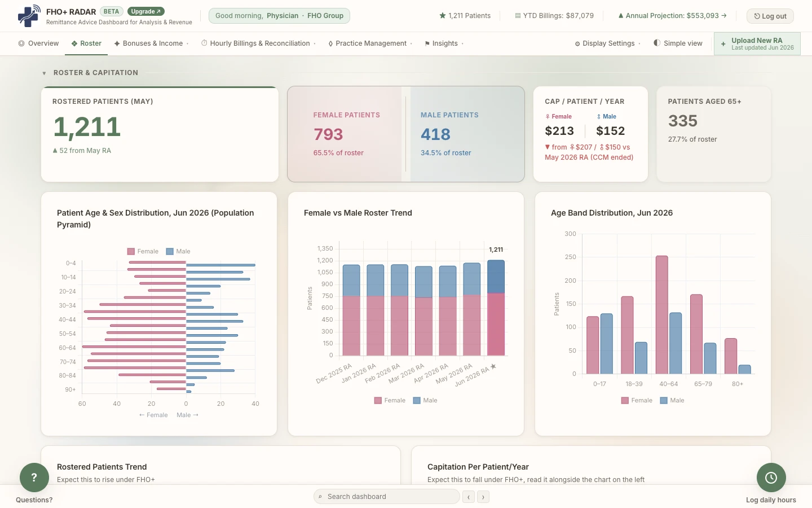812x508 pixels.
Task: Select the Roster tab
Action: tap(86, 43)
